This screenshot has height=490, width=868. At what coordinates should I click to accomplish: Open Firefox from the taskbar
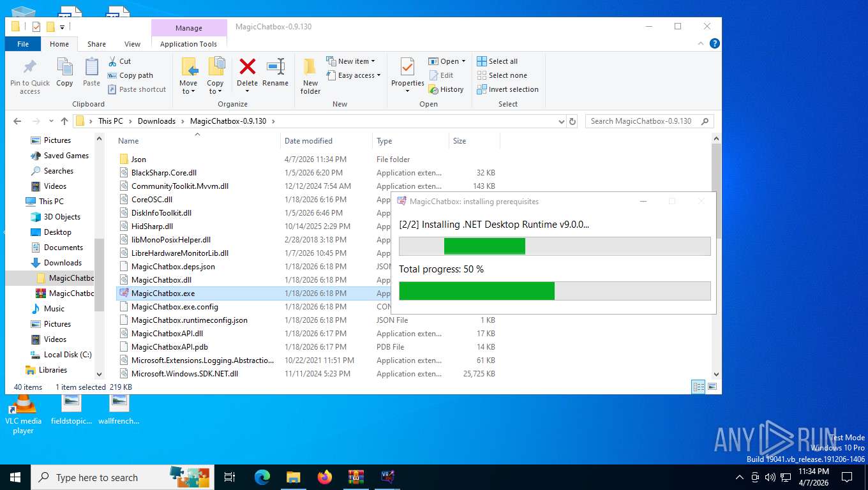tap(325, 477)
